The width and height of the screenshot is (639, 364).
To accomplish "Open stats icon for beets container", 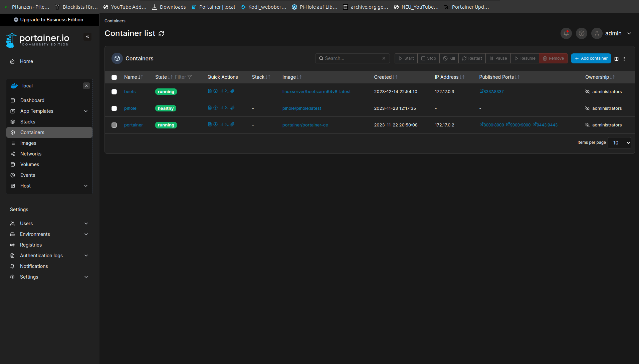I will point(221,91).
